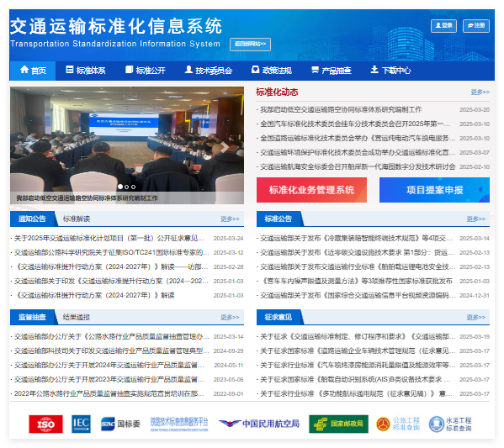Switch to 结果通报 tab
The width and height of the screenshot is (504, 448).
click(77, 317)
